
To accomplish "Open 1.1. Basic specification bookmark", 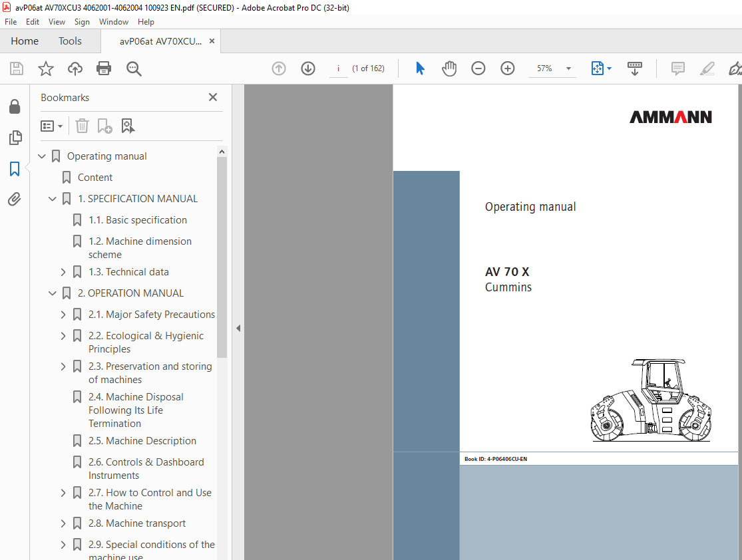I will coord(138,220).
